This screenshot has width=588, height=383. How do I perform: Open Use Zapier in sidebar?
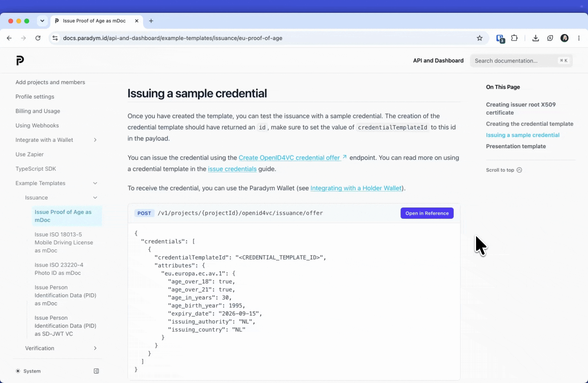(30, 154)
